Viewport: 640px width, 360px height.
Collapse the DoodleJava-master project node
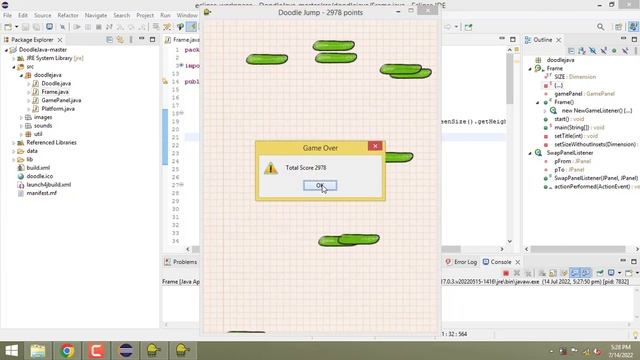6,50
